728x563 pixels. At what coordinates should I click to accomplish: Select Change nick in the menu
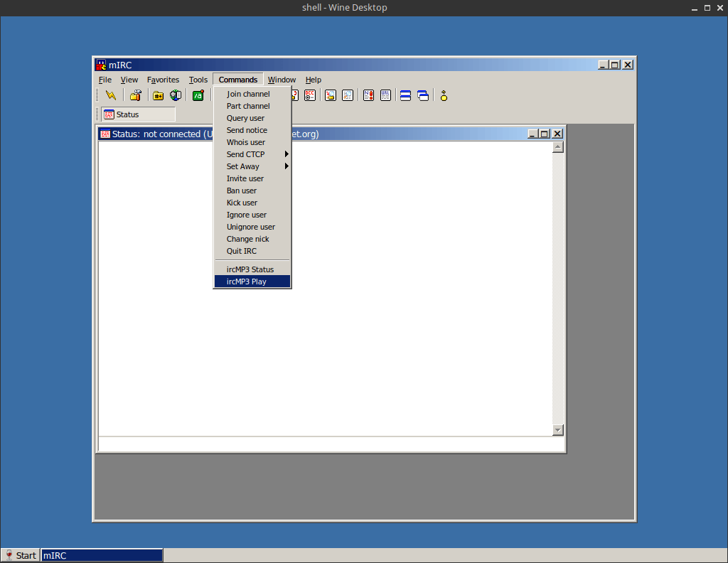[247, 239]
